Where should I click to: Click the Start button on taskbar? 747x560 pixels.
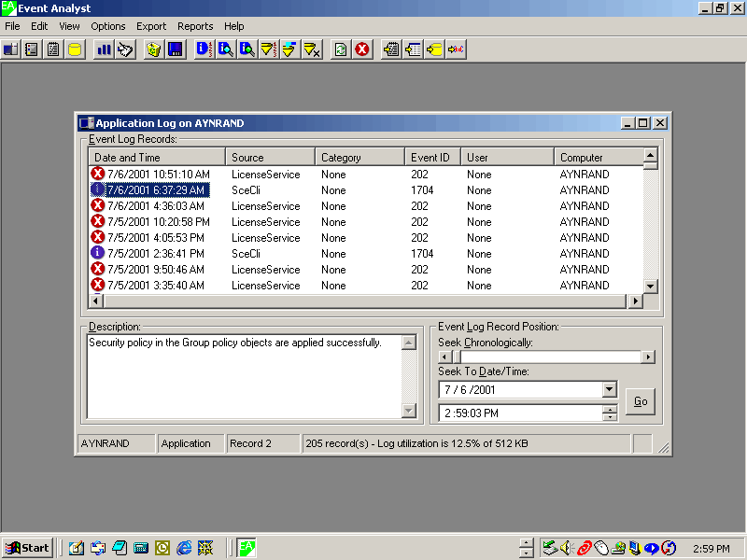coord(27,548)
